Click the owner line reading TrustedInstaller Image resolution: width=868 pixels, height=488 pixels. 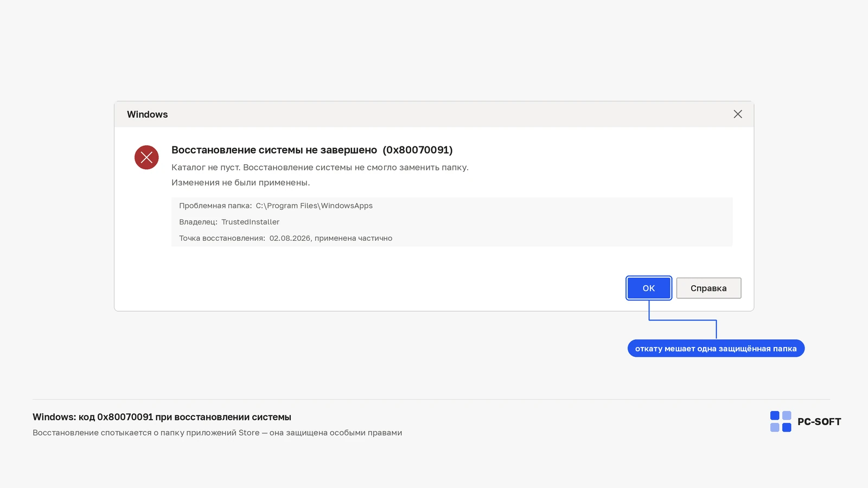point(229,222)
